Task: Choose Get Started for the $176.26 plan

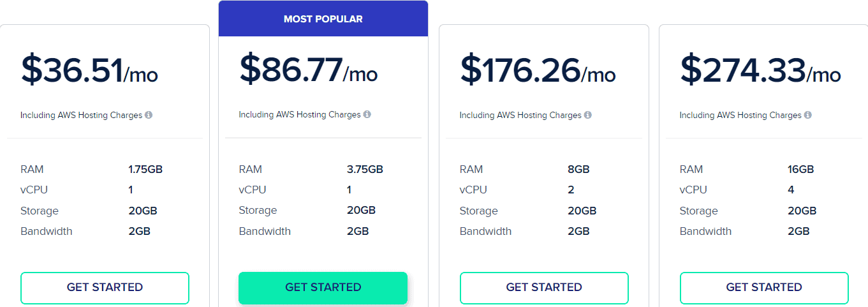Action: 544,288
